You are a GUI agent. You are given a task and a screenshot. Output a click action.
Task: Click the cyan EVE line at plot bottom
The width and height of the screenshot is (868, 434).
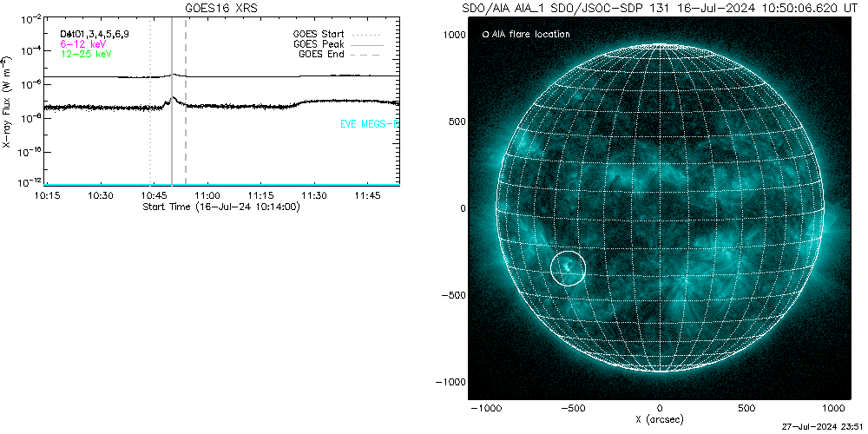[221, 184]
